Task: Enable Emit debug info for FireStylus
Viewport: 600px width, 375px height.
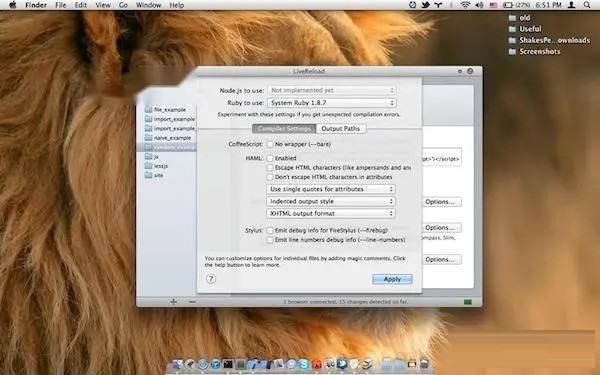Action: [270, 230]
